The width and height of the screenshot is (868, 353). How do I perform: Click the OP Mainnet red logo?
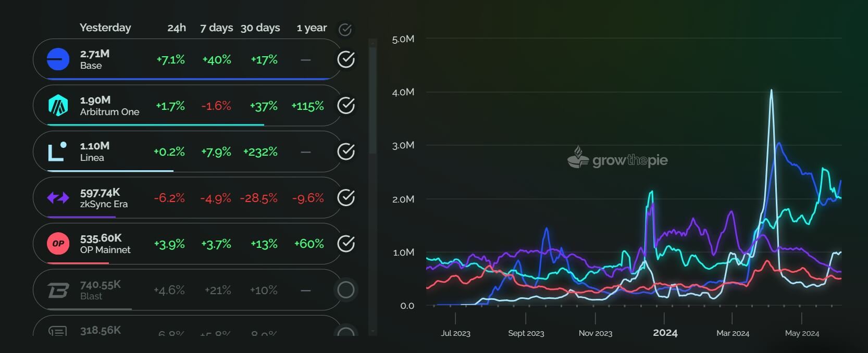58,244
